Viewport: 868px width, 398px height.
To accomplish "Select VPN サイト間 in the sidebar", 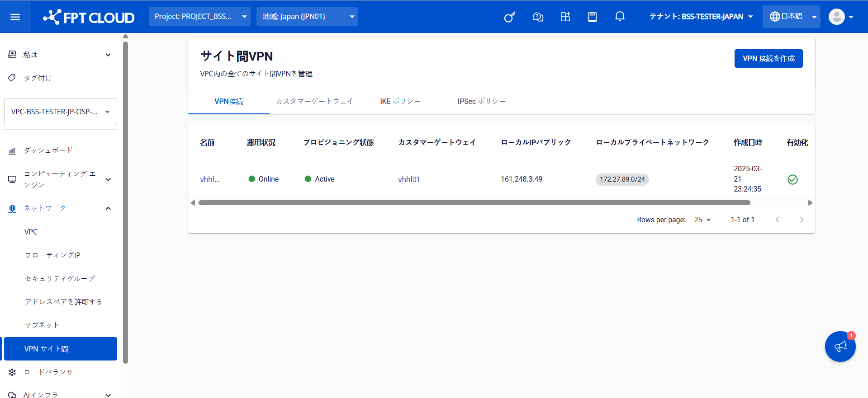I will [x=61, y=349].
